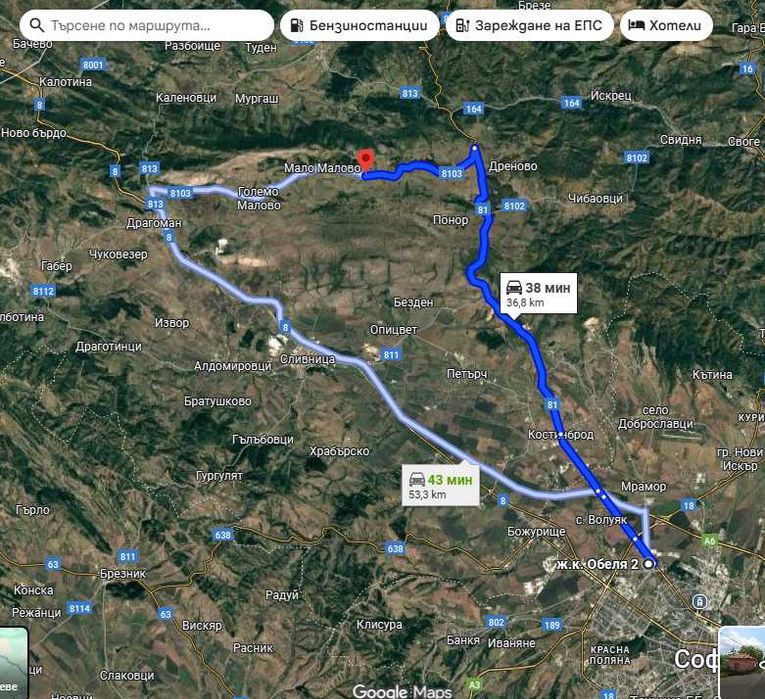
Task: Click the road 811 shield near Сливница
Action: 391,355
